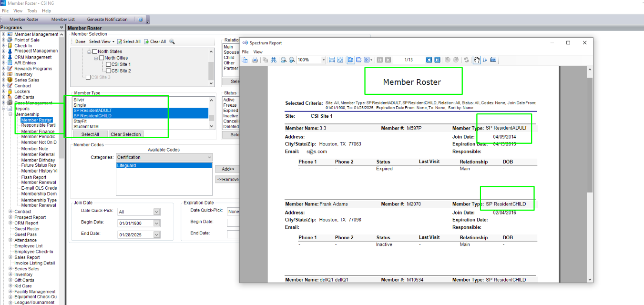Image resolution: width=644 pixels, height=305 pixels.
Task: Open the Tools menu in main window
Action: coord(32,10)
